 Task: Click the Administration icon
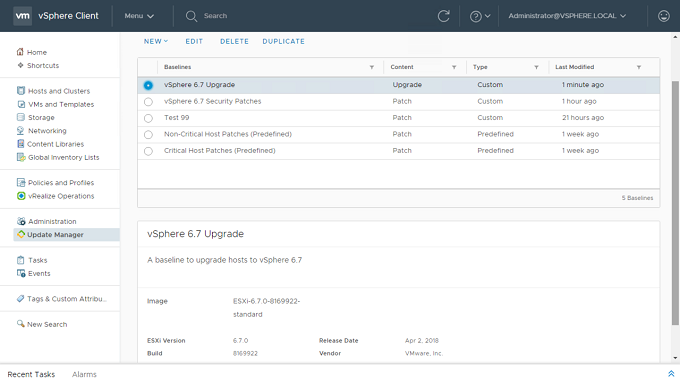point(21,221)
